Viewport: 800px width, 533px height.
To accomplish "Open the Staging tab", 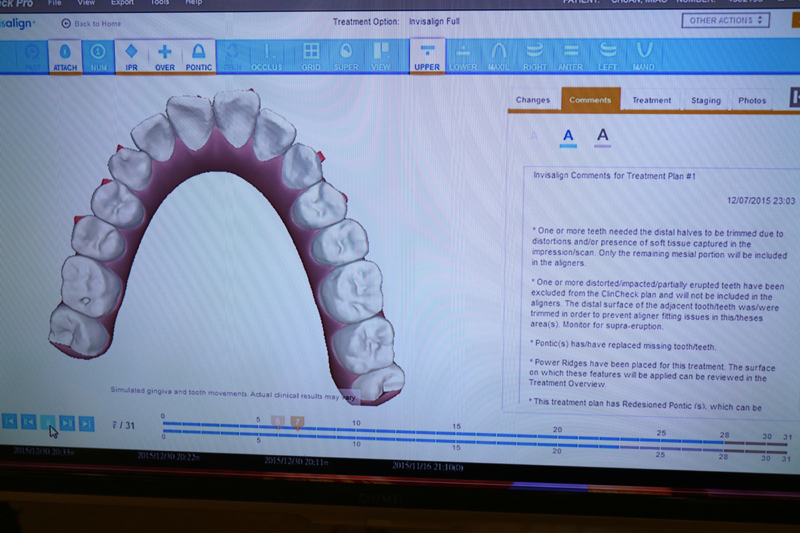I will click(706, 100).
